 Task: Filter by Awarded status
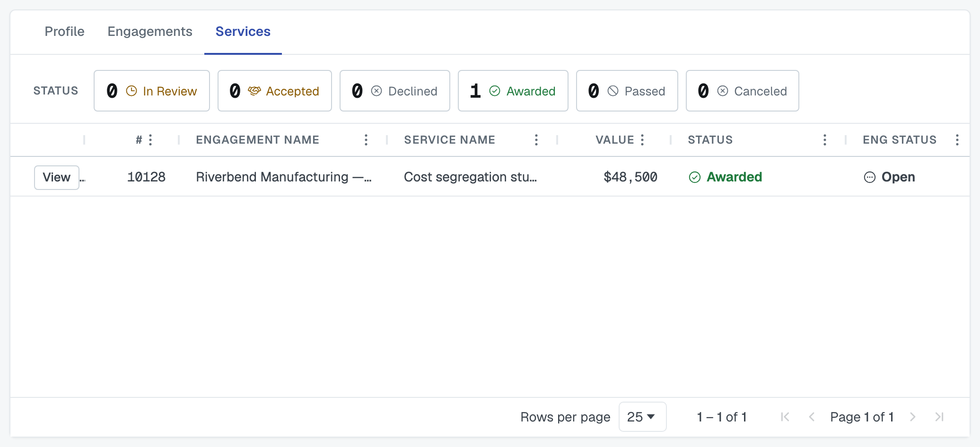513,91
